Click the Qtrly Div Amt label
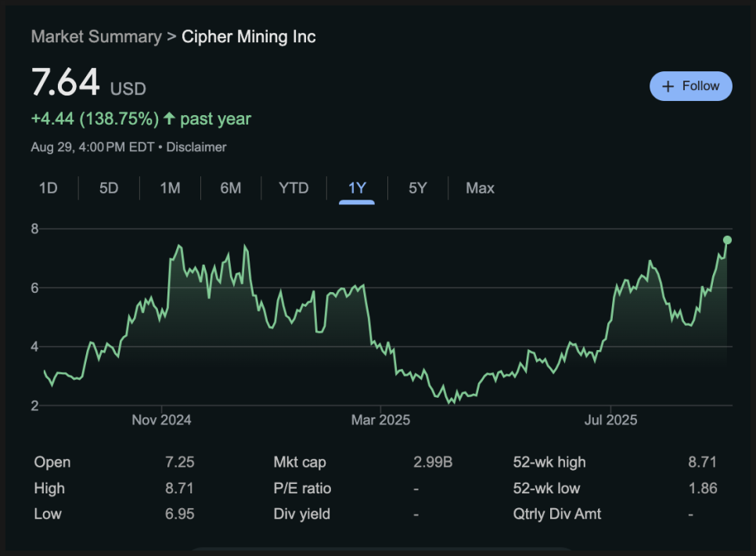This screenshot has height=556, width=756. (557, 514)
